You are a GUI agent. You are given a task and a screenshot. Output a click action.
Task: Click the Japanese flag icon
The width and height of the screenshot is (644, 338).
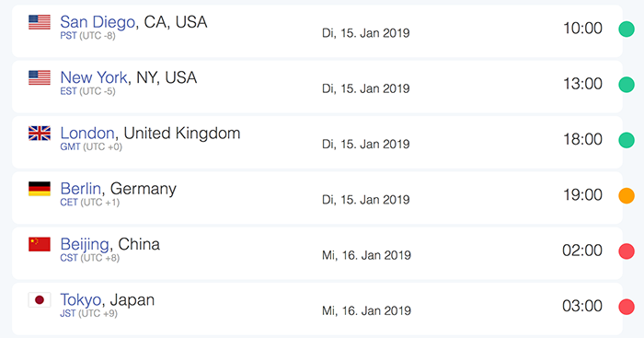[x=40, y=299]
